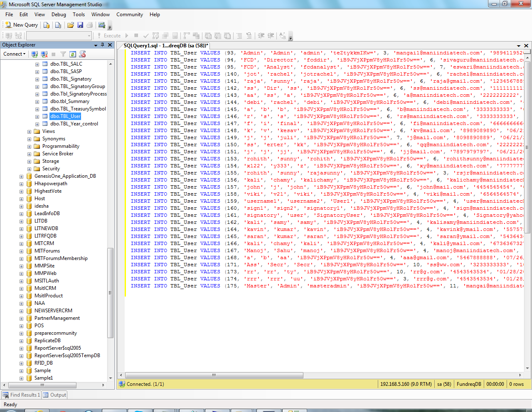Screen dimensions: 532x412
Task: Click the Cancel Executing Query stop icon
Action: click(x=136, y=36)
